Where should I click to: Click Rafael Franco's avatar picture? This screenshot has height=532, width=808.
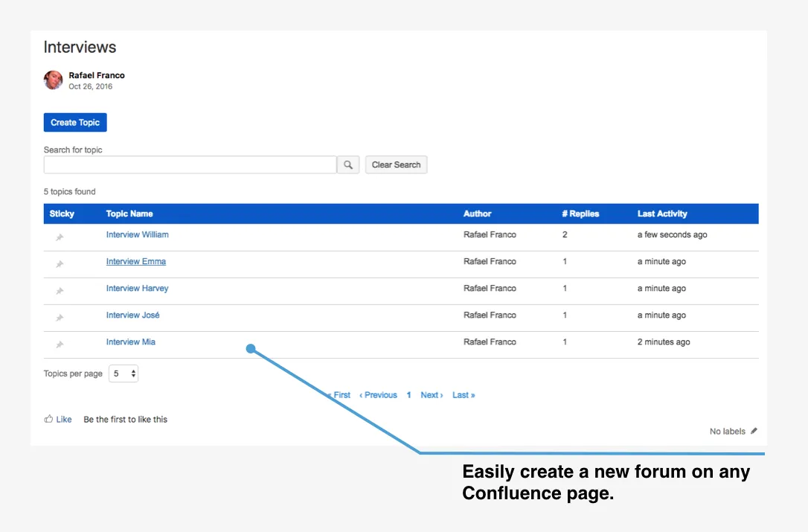(53, 80)
